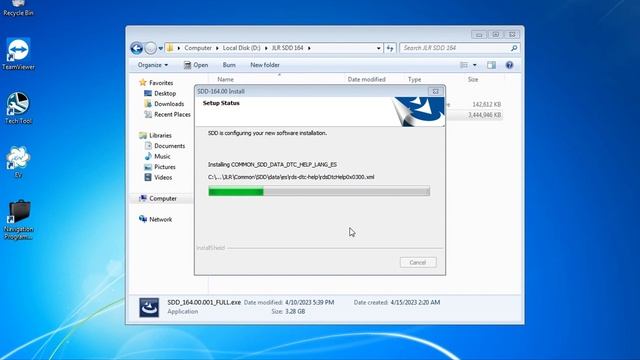Sort by the Size column header
640x360 pixels.
click(x=473, y=80)
